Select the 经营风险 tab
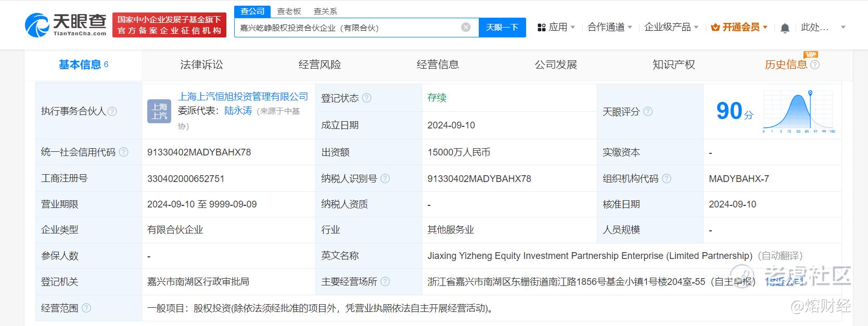Screen dimensions: 868x326 click(x=320, y=64)
